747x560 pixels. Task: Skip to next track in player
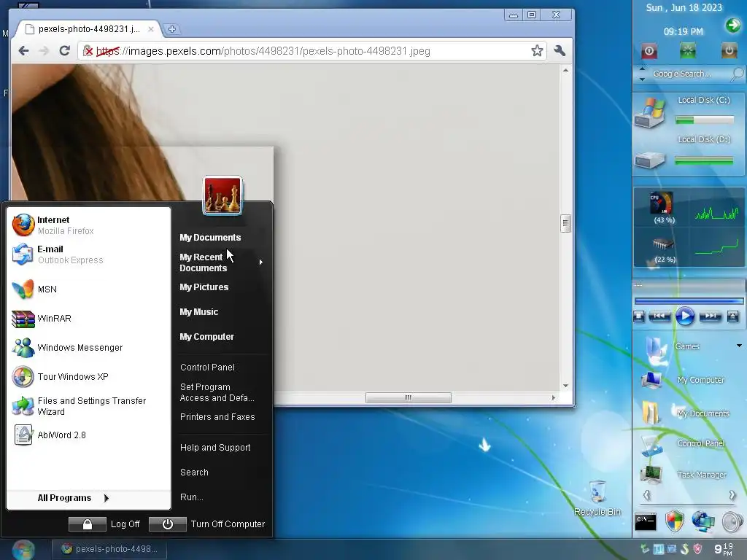[x=710, y=316]
